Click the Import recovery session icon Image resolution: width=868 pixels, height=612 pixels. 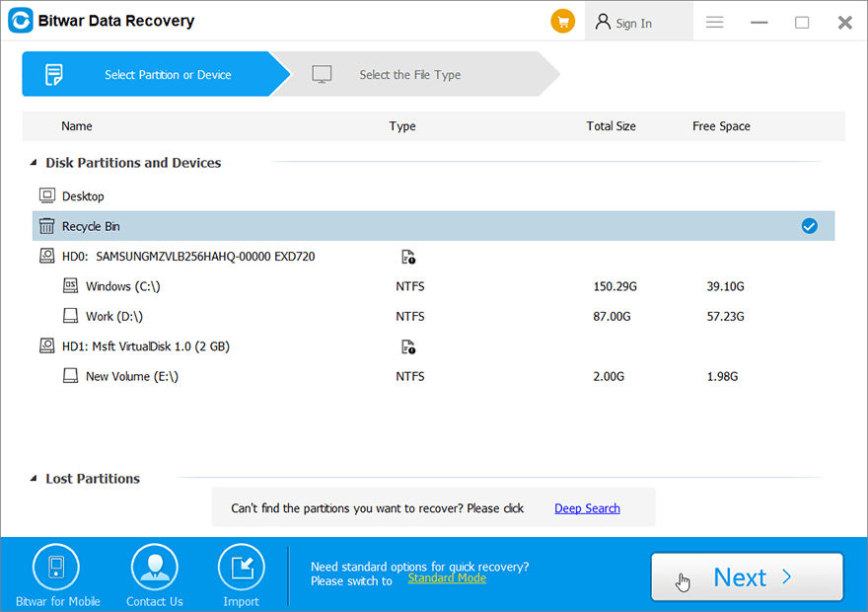point(241,567)
